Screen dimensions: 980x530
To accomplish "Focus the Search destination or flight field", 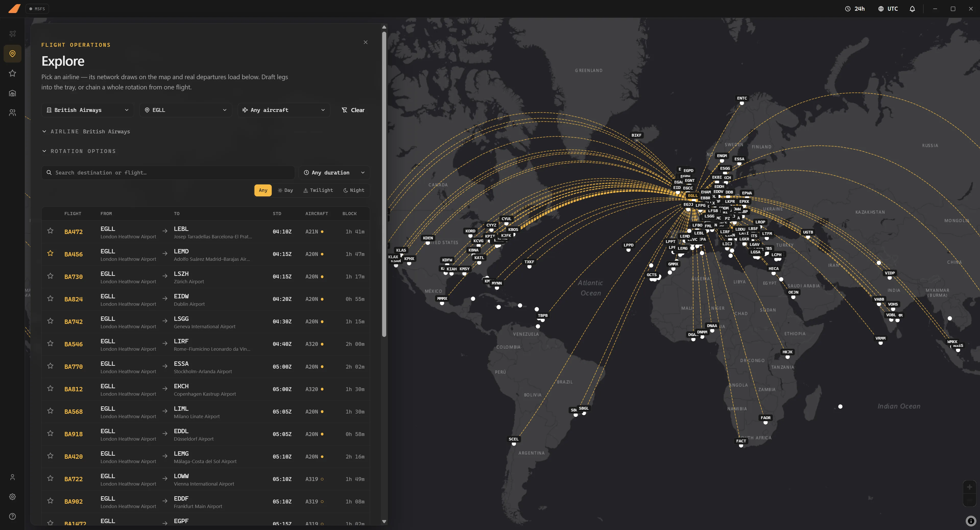I will coord(168,172).
